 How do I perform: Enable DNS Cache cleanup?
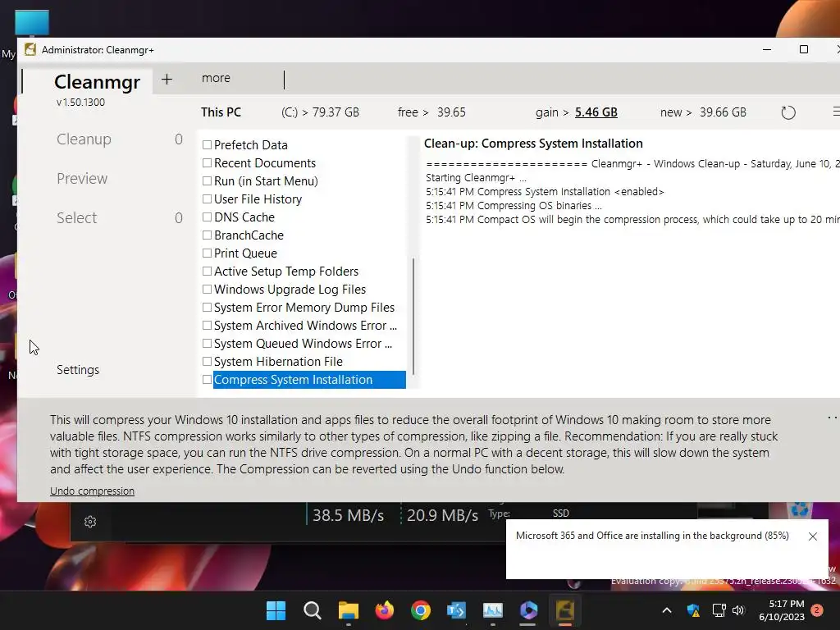207,217
